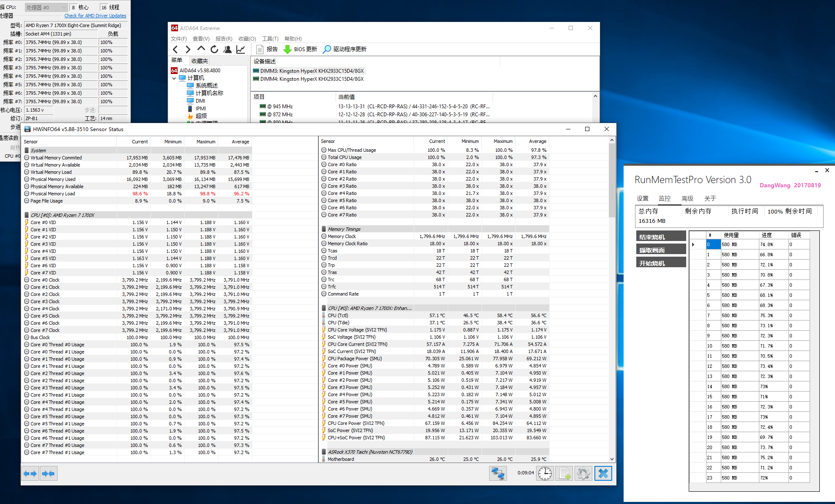The height and width of the screenshot is (504, 835).
Task: Select the AIDA64 v5.98.4800 root node
Action: coord(200,71)
